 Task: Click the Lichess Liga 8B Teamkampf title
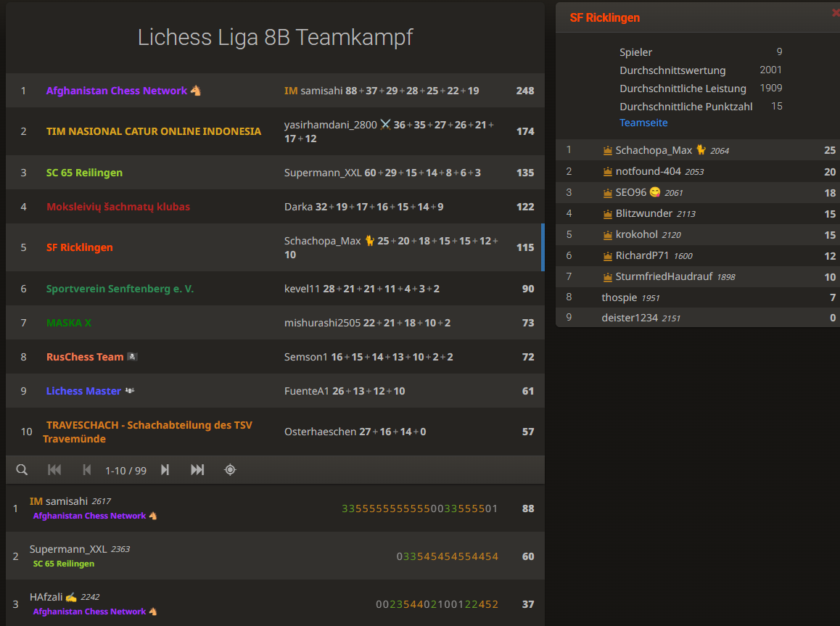point(275,37)
